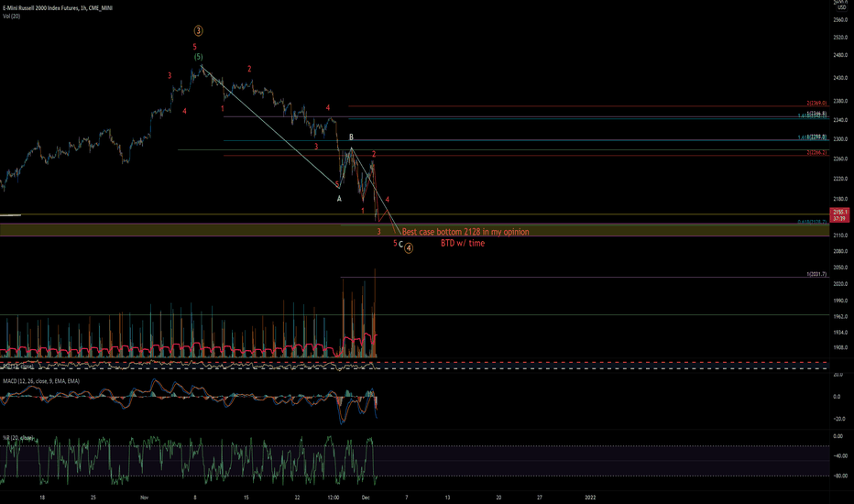Viewport: 854px width, 504px height.
Task: Select the white C wave label
Action: 400,245
